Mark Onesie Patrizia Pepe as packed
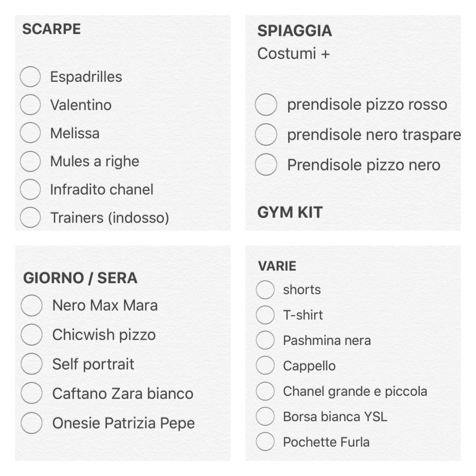This screenshot has height=476, width=476. pos(32,423)
